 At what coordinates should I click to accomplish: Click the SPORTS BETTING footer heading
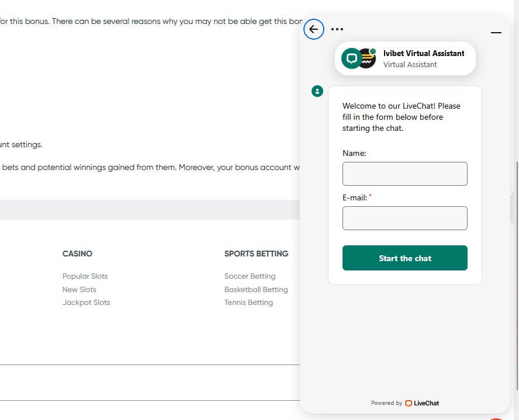(256, 254)
